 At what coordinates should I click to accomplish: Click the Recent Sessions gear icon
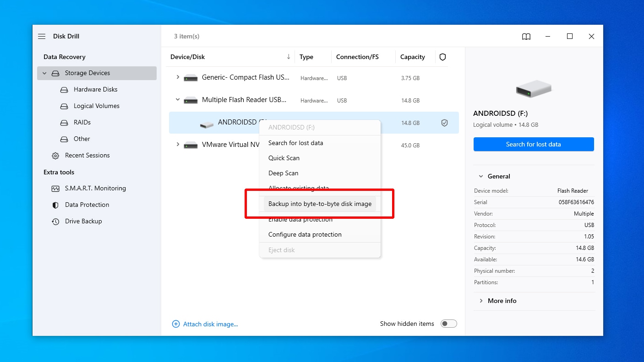click(55, 156)
